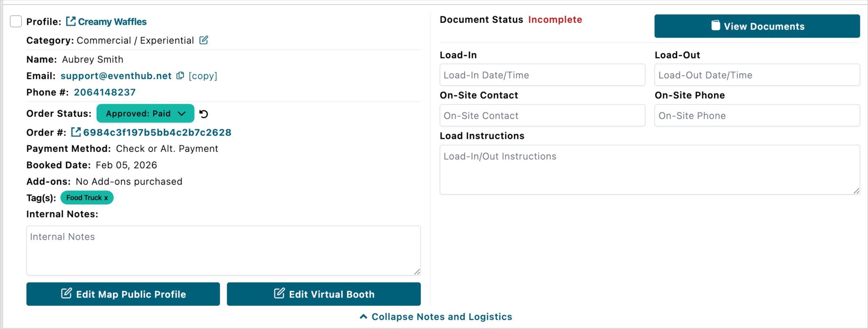
Task: Click into the Internal Notes textarea
Action: [223, 250]
